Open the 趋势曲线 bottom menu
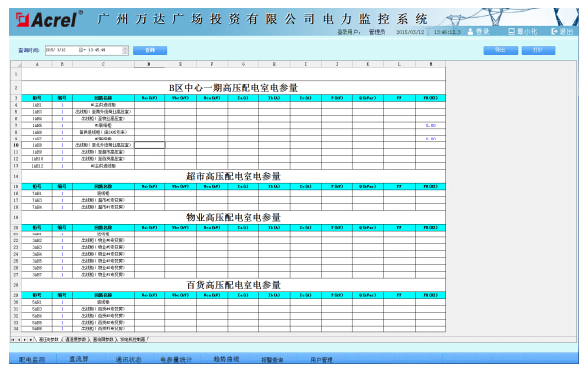Screen dimensions: 588x374 pos(226,359)
